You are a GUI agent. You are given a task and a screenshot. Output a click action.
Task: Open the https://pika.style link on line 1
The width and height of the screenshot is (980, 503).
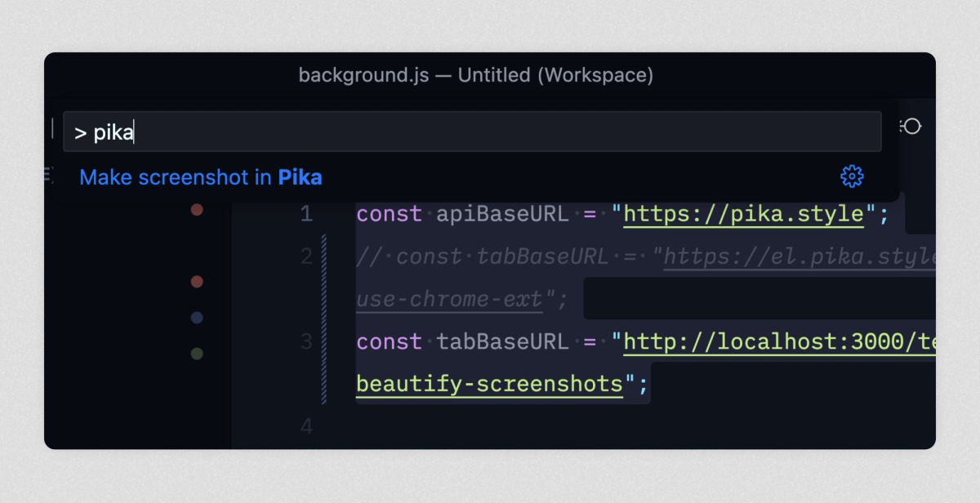(743, 215)
